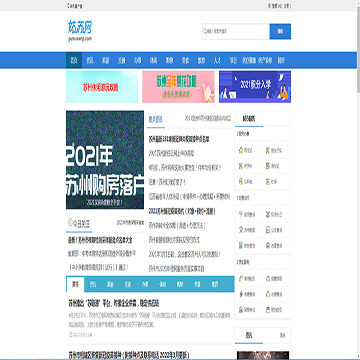Click the bottle-shaped 水费查询 icon
Screen dimensions: 360x360
267,294
